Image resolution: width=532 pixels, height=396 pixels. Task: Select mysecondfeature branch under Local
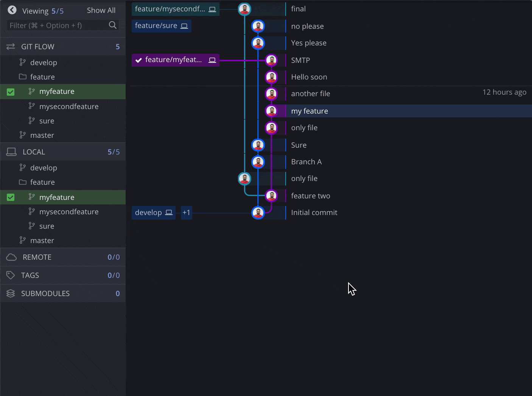point(68,212)
